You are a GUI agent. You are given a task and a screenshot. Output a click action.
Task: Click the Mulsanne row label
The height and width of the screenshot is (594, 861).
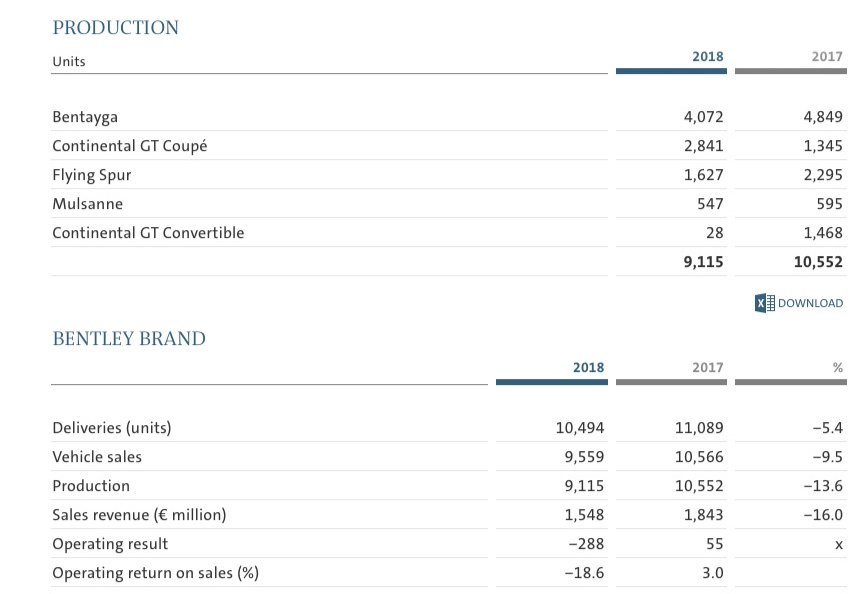(x=87, y=203)
